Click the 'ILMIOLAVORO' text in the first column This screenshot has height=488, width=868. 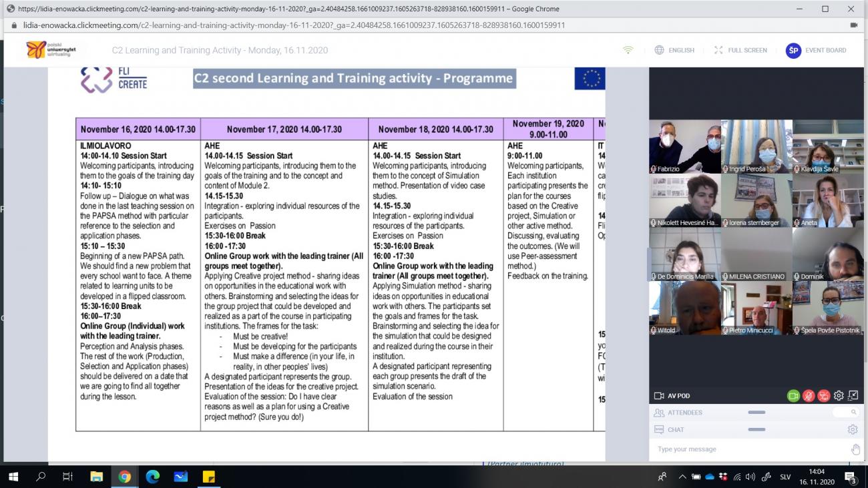(105, 146)
